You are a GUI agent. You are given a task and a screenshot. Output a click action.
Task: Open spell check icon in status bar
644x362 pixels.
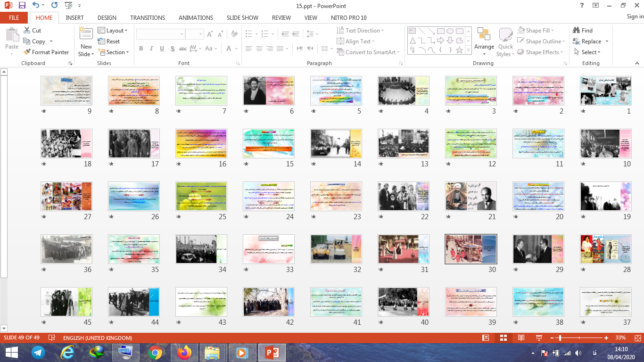[x=52, y=338]
